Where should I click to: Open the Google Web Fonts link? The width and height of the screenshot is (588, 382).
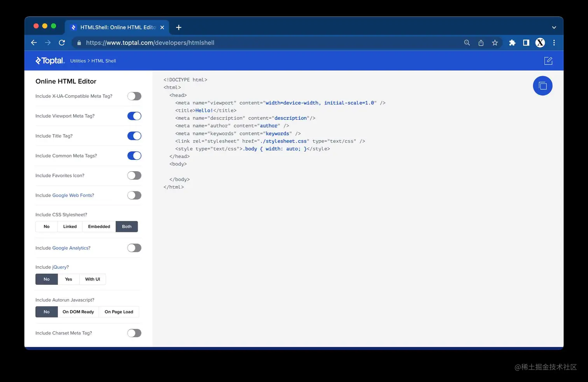[x=73, y=195]
